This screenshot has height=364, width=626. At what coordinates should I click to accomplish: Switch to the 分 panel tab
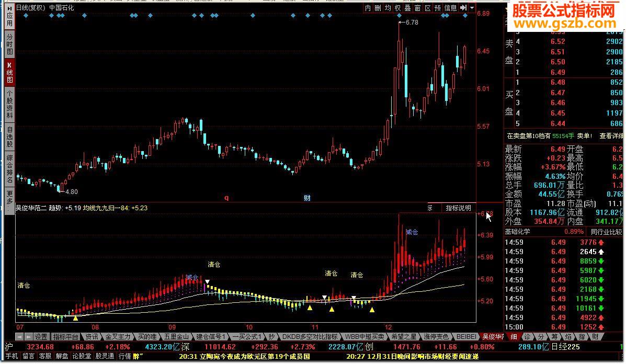[541, 337]
